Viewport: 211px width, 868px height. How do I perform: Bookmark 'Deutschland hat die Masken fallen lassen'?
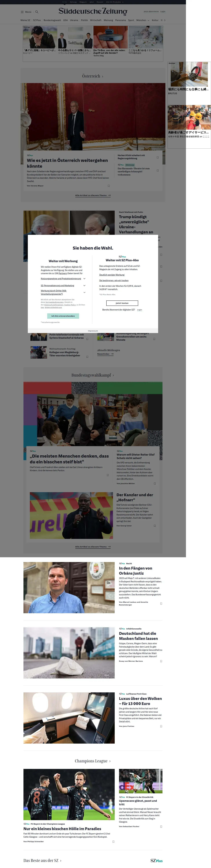click(161, 661)
